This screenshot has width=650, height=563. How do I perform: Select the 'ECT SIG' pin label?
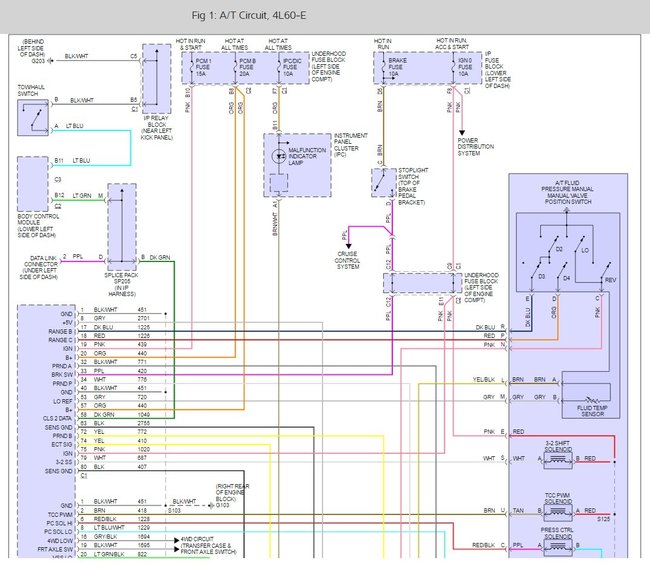(62, 444)
